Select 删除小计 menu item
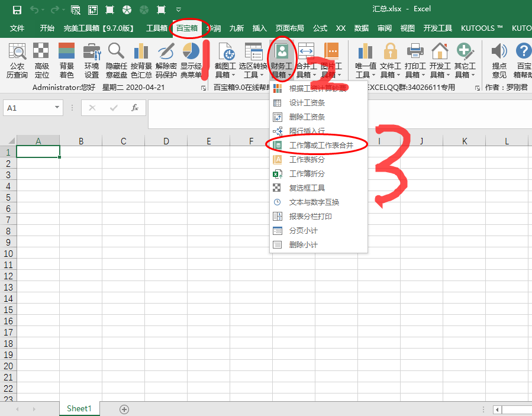 point(318,244)
